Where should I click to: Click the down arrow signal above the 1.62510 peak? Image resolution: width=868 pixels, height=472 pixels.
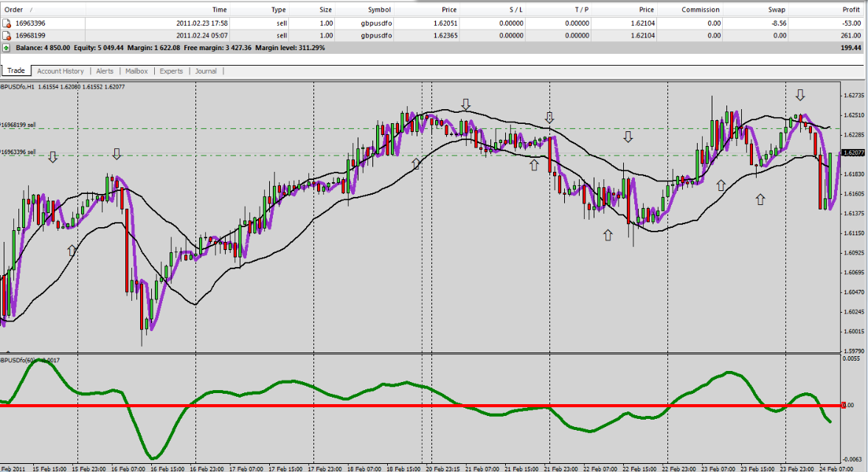coord(466,104)
